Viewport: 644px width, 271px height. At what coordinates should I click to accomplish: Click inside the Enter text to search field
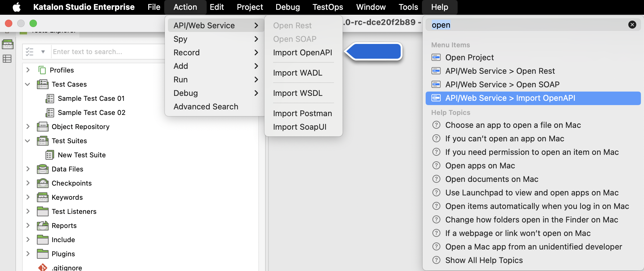coord(108,51)
